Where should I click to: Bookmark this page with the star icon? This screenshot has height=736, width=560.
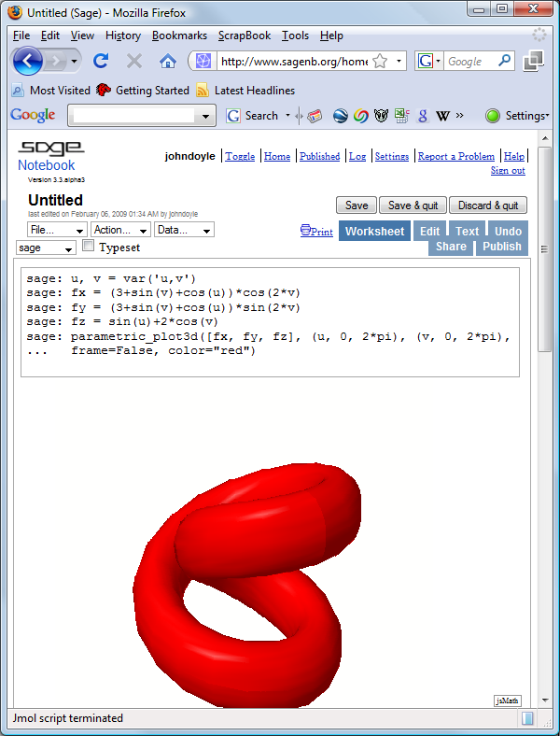click(380, 61)
